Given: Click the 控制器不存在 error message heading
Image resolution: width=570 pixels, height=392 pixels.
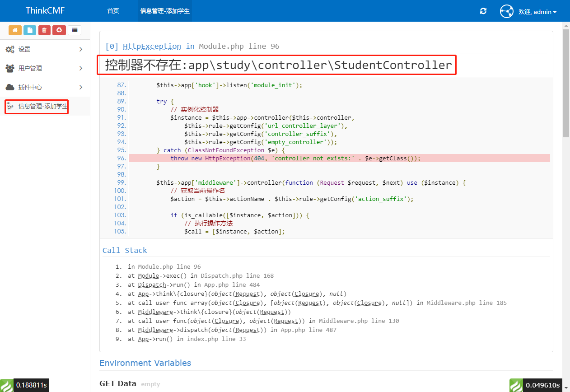Looking at the screenshot, I should coord(279,65).
